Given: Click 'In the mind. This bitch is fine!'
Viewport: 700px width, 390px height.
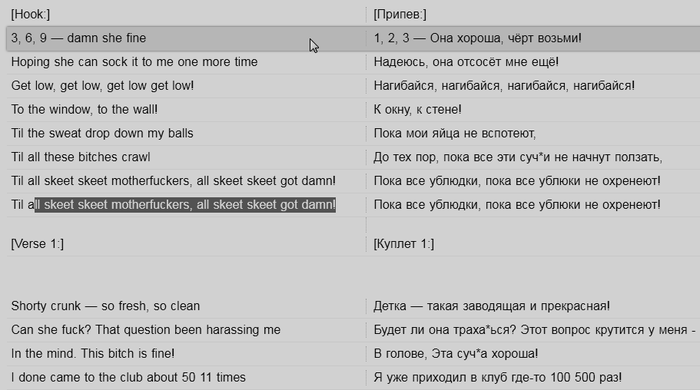Looking at the screenshot, I should [x=93, y=353].
